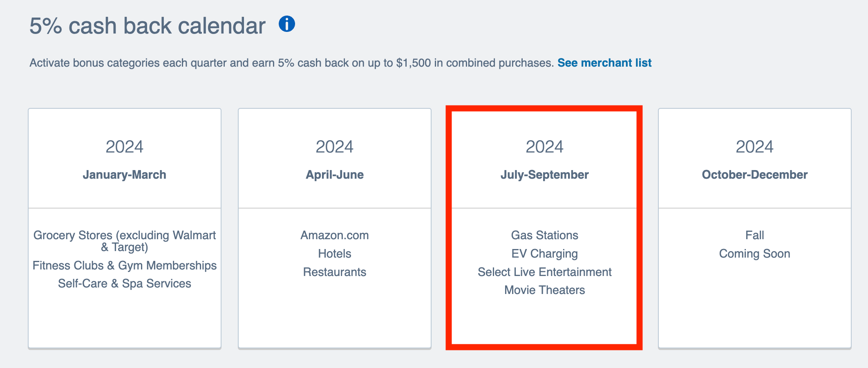The image size is (868, 368).
Task: Click the Amazon.com category
Action: click(334, 235)
